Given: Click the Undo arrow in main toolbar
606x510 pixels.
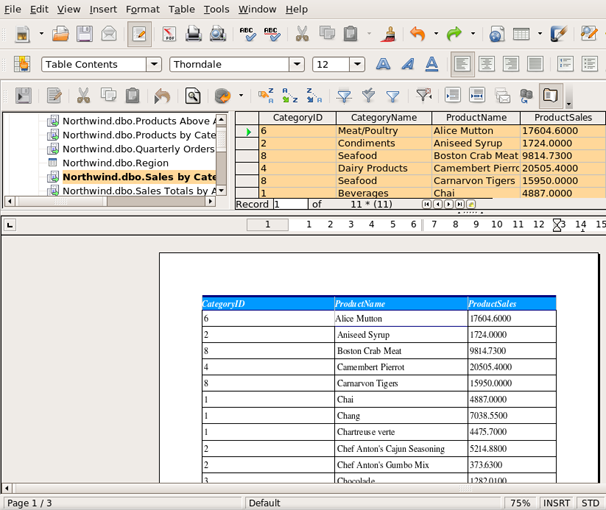Looking at the screenshot, I should pyautogui.click(x=418, y=34).
